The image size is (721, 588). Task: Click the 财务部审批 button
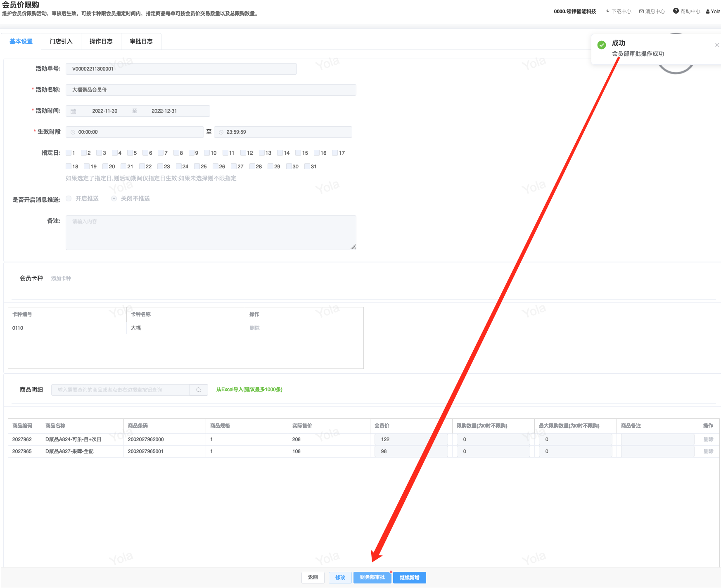pyautogui.click(x=372, y=577)
